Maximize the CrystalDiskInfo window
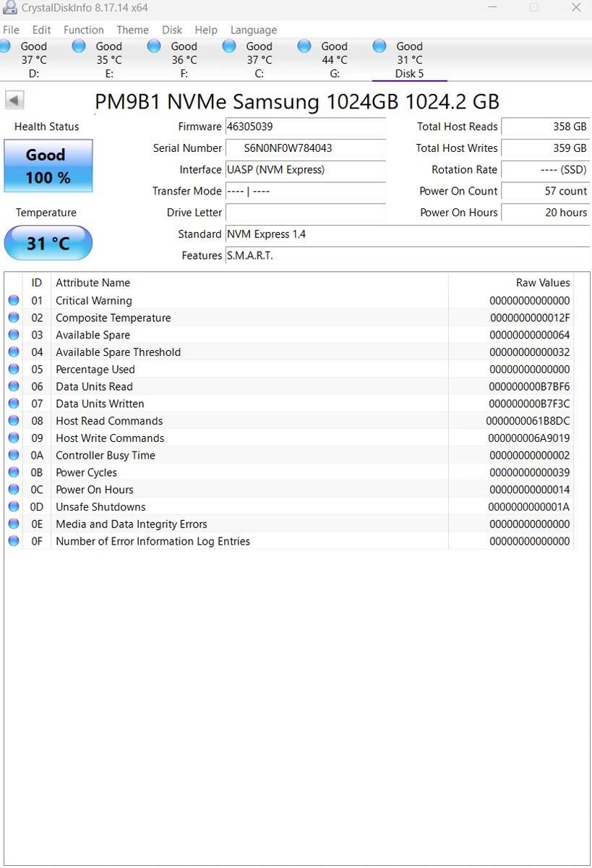This screenshot has width=592, height=868. click(534, 7)
